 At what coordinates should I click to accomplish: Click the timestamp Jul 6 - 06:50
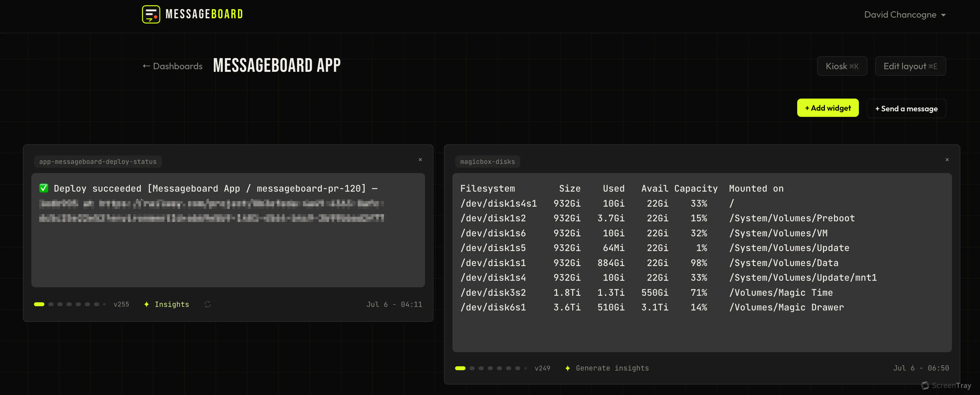coord(921,368)
